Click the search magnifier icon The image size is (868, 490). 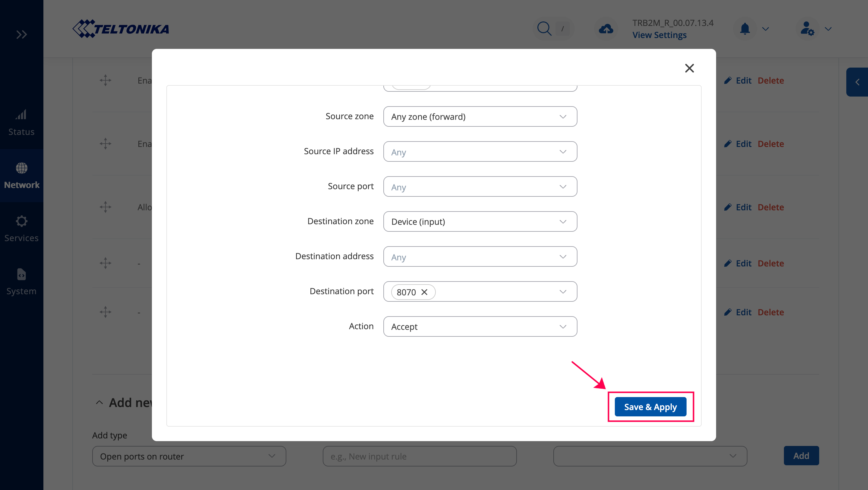544,29
